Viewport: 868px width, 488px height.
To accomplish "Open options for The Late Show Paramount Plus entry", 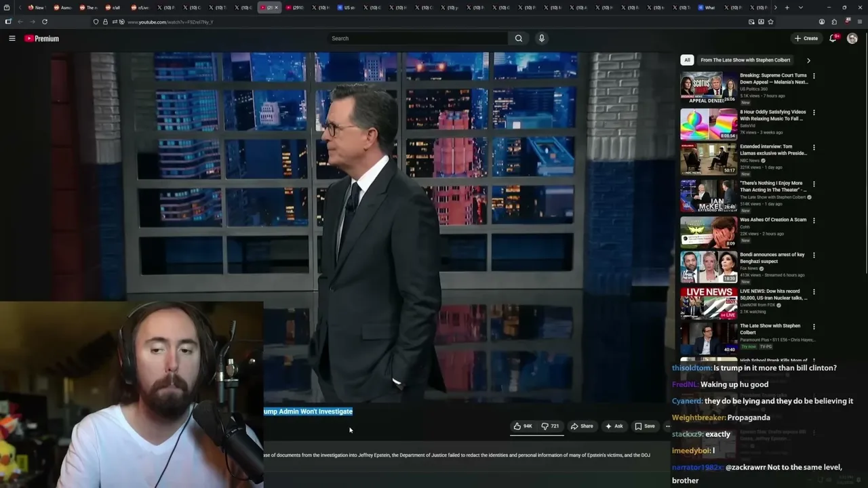I will (814, 327).
